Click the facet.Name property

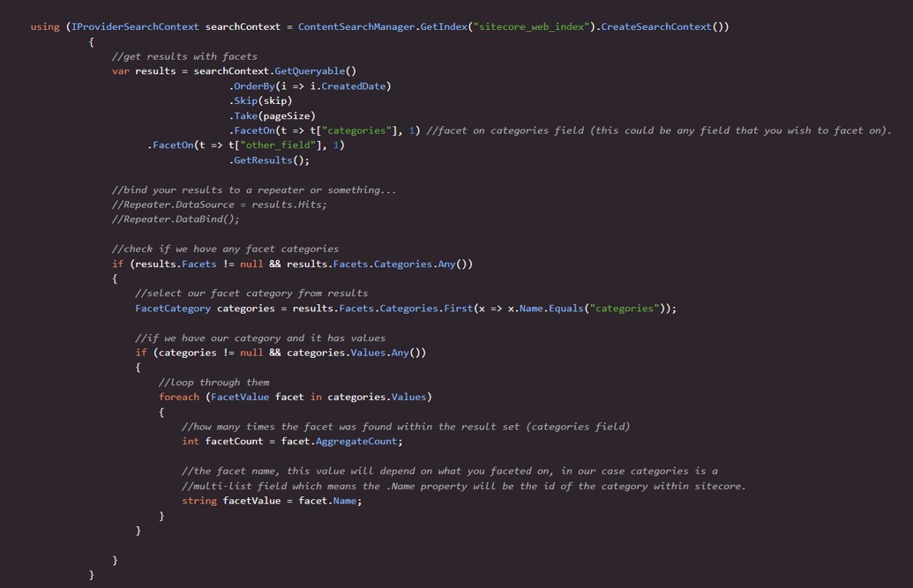click(x=327, y=501)
